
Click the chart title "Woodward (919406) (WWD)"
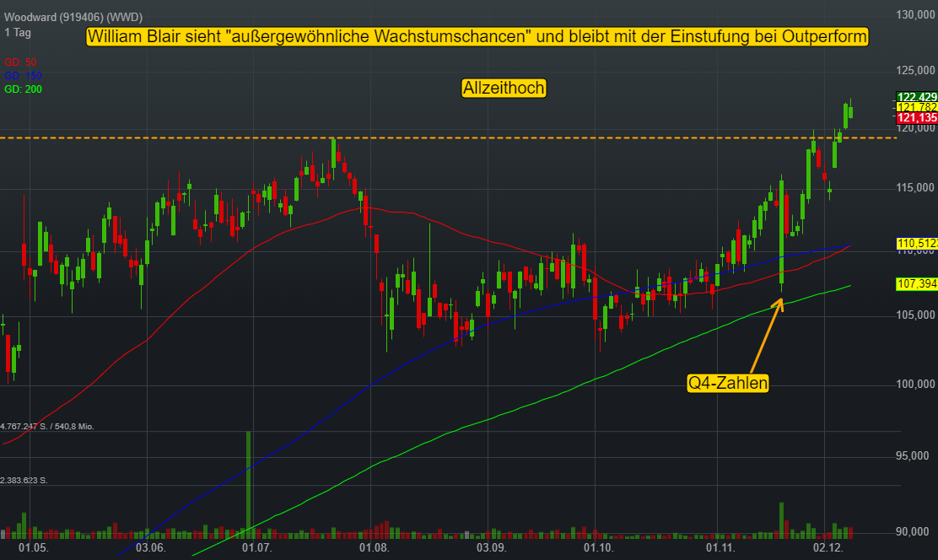(x=73, y=18)
